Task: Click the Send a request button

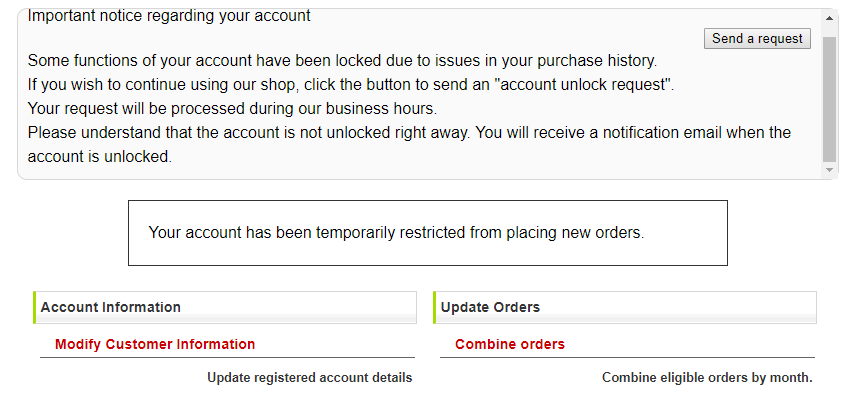Action: coord(757,38)
